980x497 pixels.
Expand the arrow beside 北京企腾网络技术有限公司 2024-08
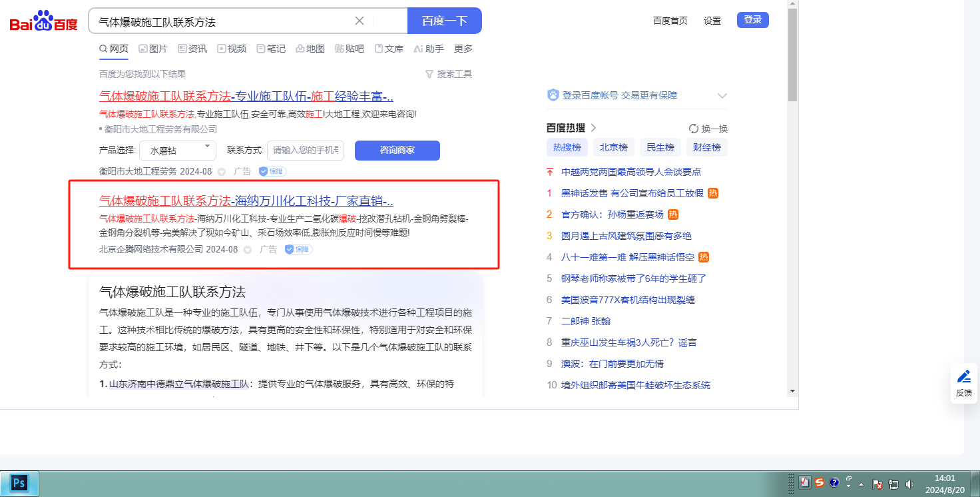[248, 250]
